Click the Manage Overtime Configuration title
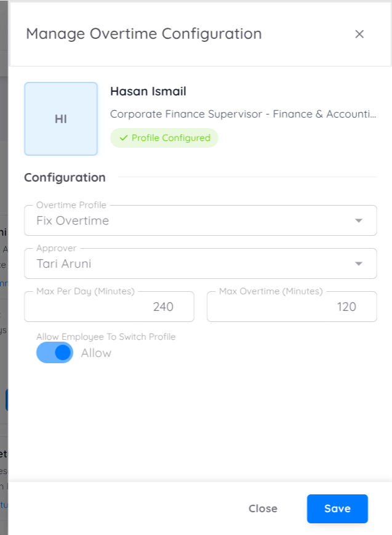392x535 pixels. [x=143, y=34]
